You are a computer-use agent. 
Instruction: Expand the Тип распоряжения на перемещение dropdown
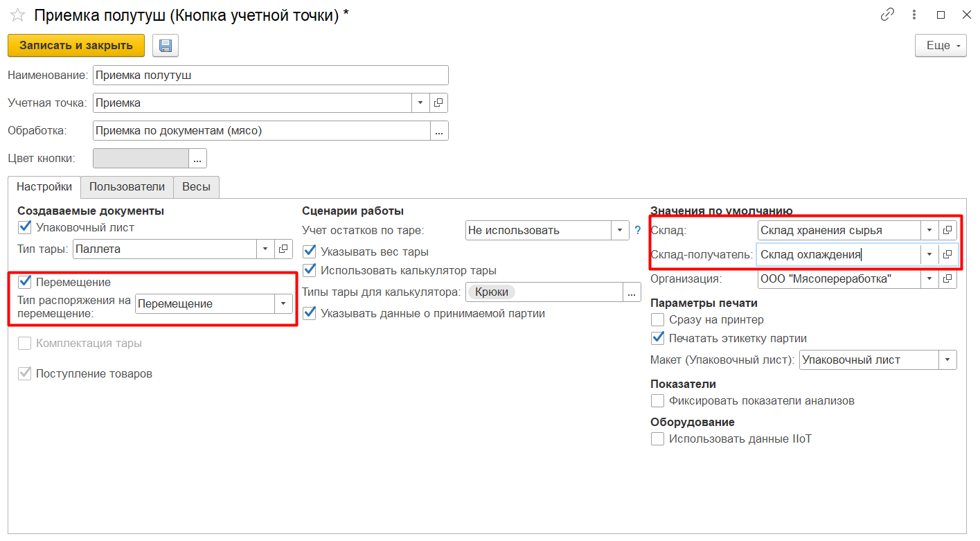[x=283, y=303]
